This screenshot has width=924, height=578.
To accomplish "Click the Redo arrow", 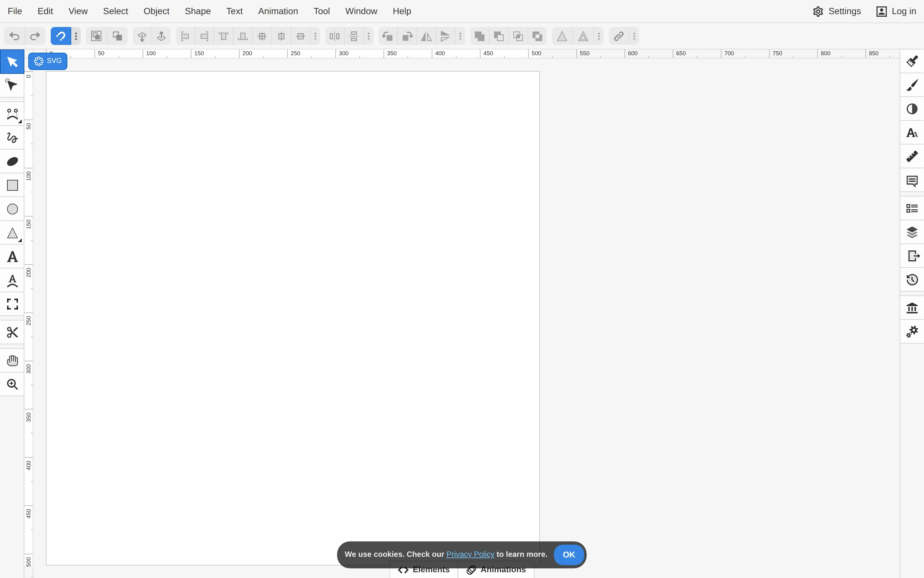I will click(35, 36).
